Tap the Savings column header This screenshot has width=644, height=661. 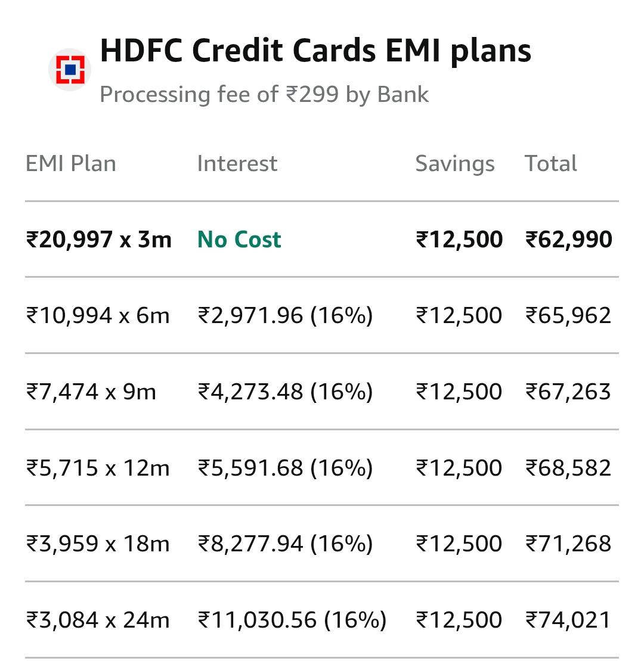pos(455,164)
